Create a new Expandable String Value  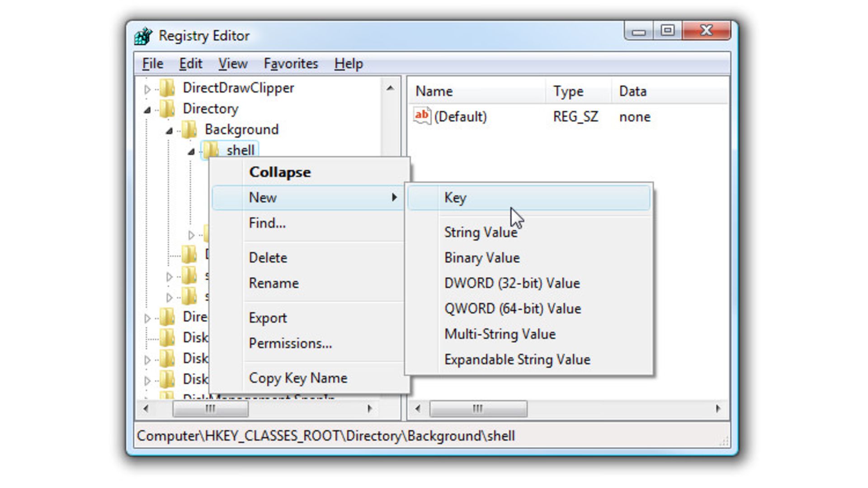point(529,360)
